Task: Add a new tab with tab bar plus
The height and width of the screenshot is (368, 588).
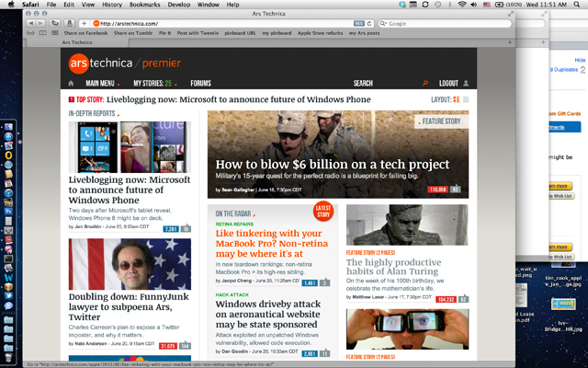Action: tap(509, 42)
